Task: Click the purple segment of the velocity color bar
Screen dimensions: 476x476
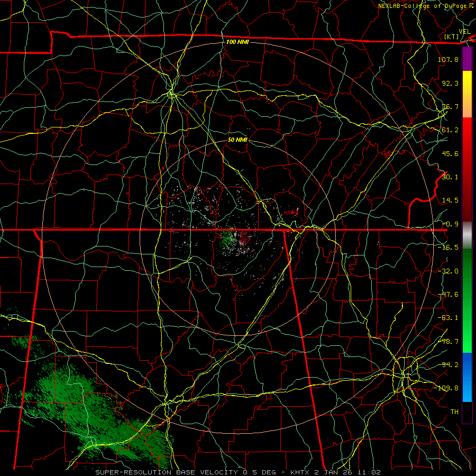Action: pos(467,59)
